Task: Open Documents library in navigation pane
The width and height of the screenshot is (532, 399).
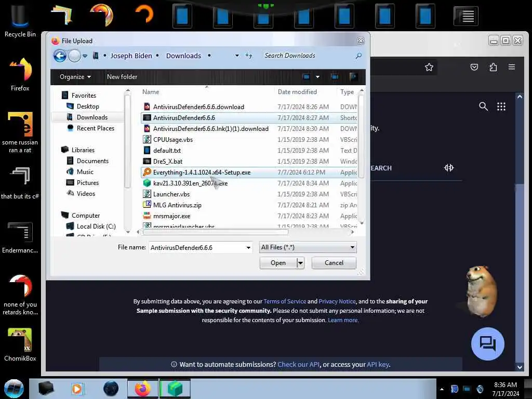Action: click(x=92, y=161)
